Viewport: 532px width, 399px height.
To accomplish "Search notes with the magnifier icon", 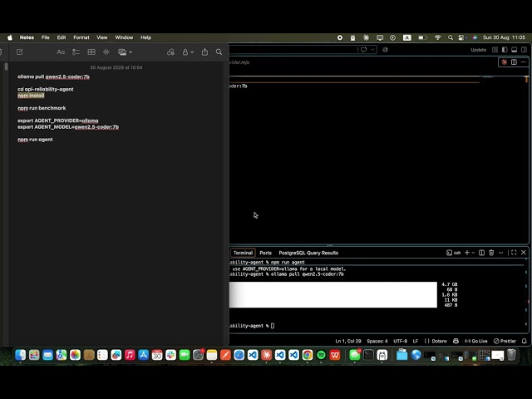I will pyautogui.click(x=219, y=52).
